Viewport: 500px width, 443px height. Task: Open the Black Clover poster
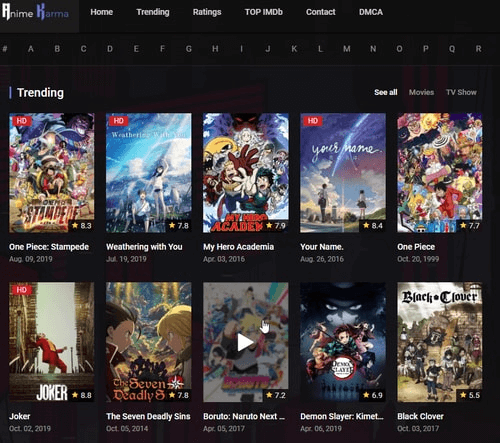[440, 342]
